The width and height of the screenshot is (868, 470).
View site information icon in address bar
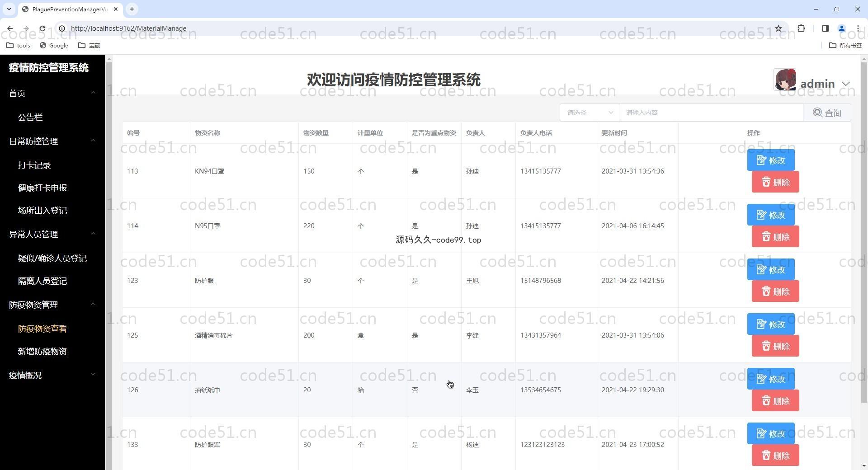click(x=61, y=28)
